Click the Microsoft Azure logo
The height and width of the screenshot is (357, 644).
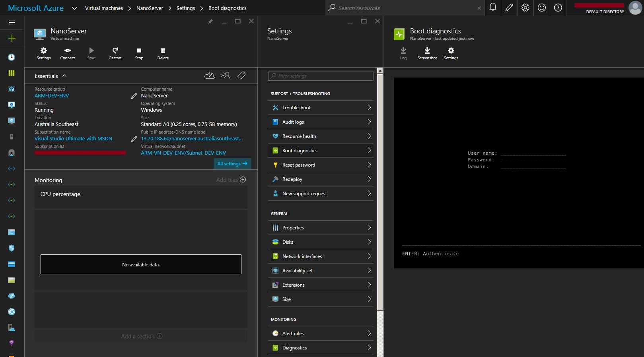pos(36,8)
